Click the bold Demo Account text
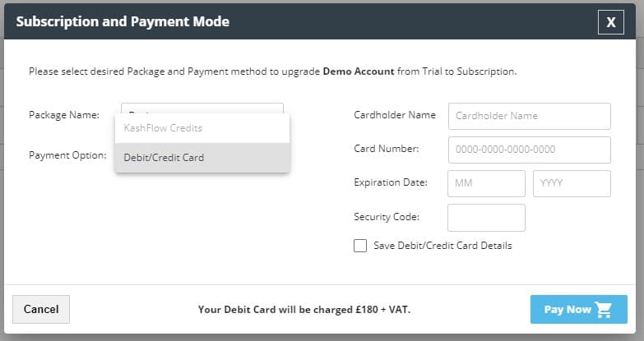The image size is (644, 341). click(358, 71)
